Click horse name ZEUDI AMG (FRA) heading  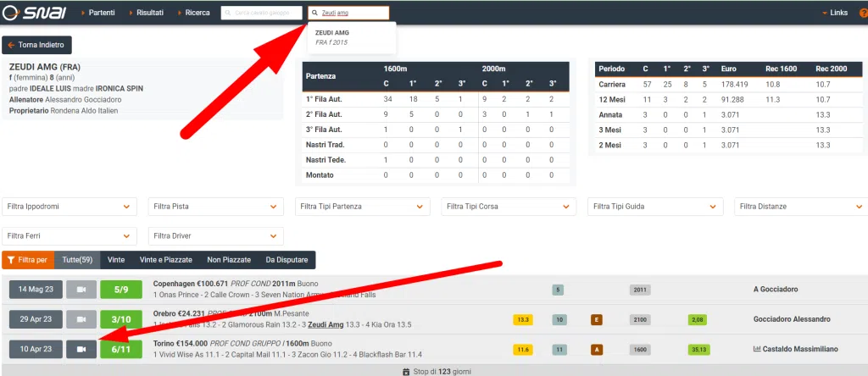(x=45, y=67)
